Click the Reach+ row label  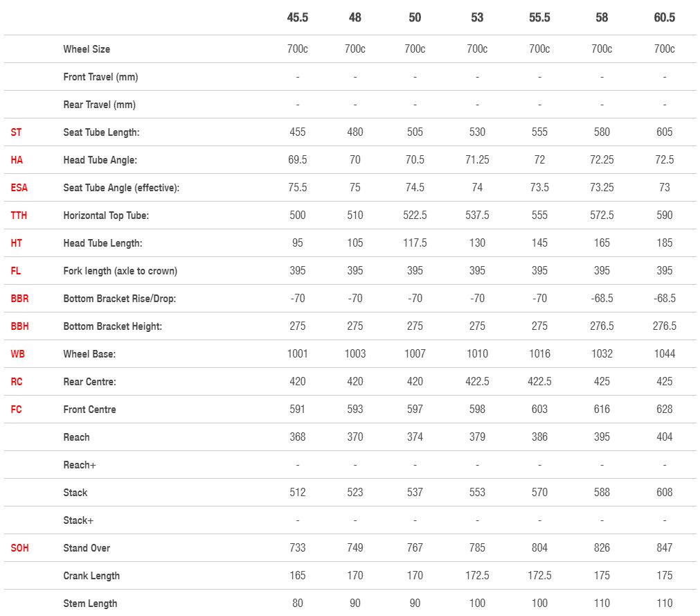[x=80, y=465]
